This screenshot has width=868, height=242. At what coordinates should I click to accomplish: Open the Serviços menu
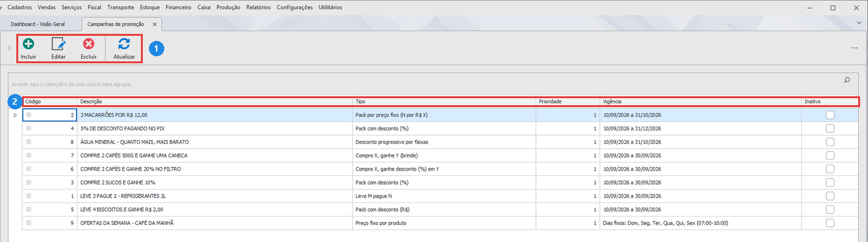pos(72,8)
